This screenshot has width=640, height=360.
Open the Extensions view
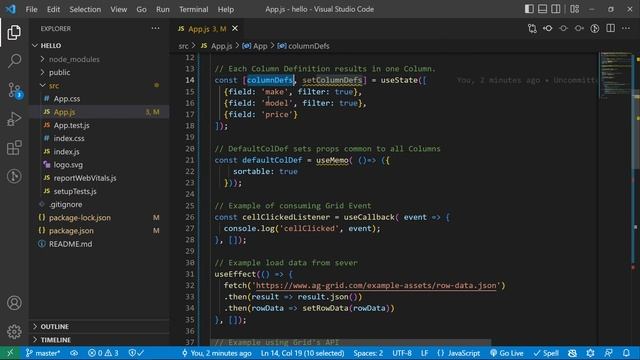[14, 147]
